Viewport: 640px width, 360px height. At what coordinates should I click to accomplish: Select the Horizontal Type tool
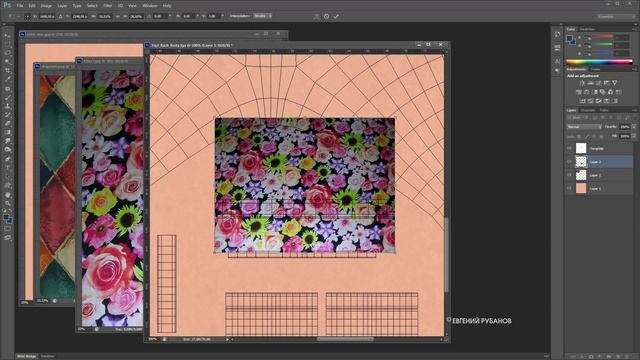click(7, 168)
